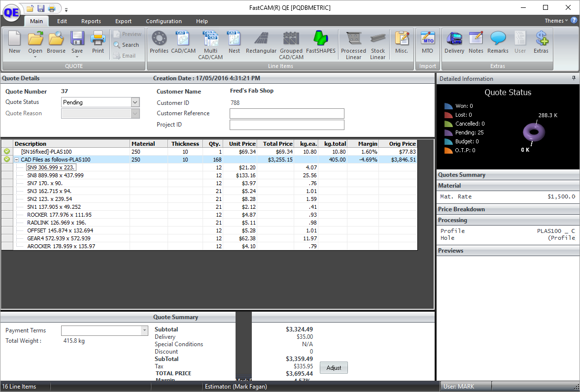The width and height of the screenshot is (580, 392).
Task: Click the Customer Reference input field
Action: [287, 114]
